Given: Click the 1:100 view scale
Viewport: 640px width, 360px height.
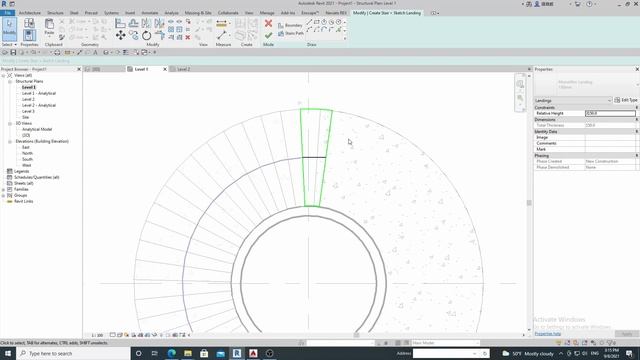Looking at the screenshot, I should (97, 335).
